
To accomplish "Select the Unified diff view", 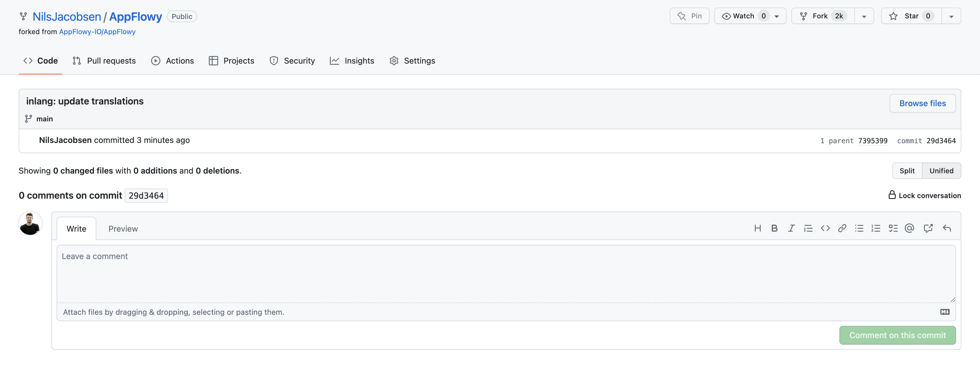I will (941, 171).
